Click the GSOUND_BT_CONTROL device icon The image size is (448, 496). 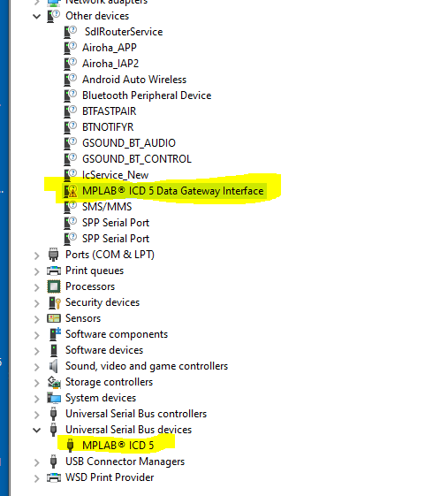pos(71,159)
